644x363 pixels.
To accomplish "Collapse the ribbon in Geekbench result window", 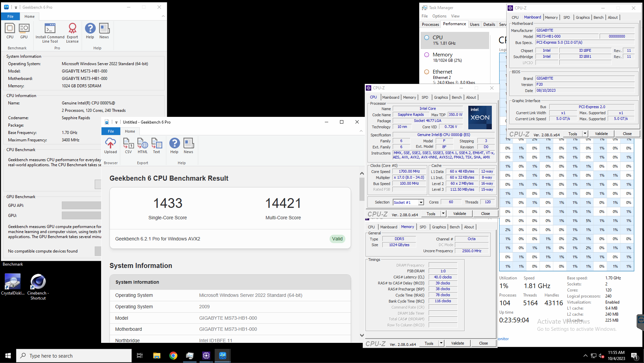I will (361, 131).
